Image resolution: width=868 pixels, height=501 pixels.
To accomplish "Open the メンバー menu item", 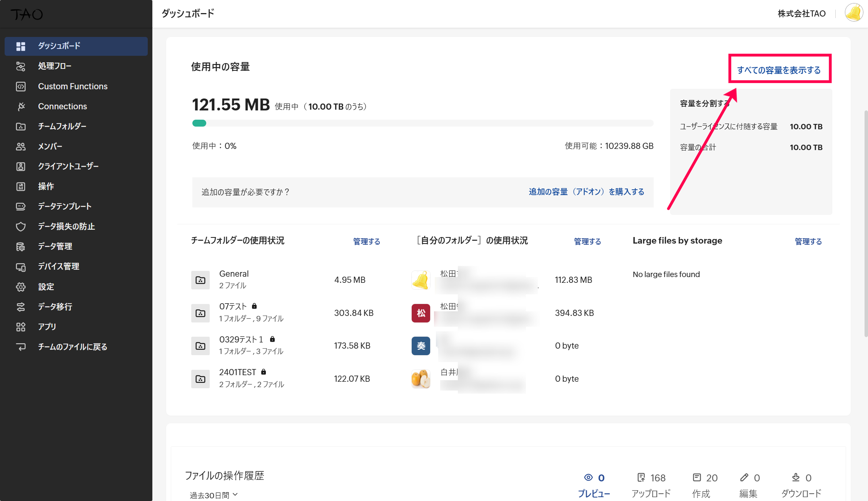I will tap(50, 146).
